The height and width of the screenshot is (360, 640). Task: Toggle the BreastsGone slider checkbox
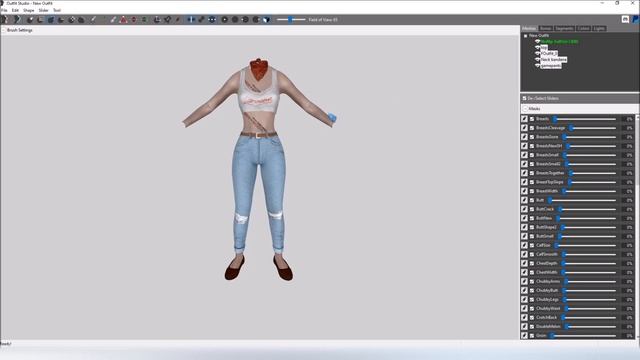click(x=532, y=137)
